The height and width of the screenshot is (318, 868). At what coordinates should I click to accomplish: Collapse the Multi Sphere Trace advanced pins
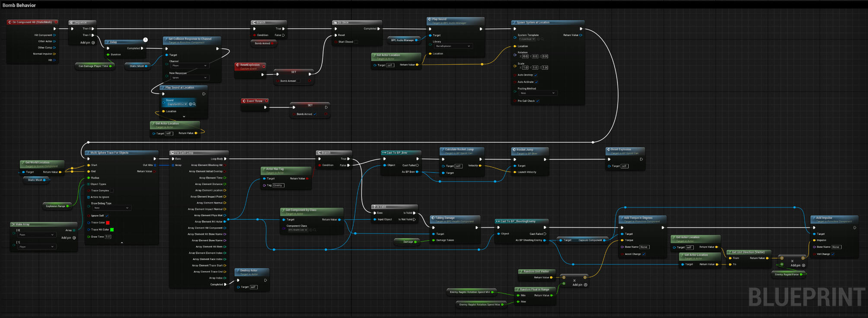[122, 243]
